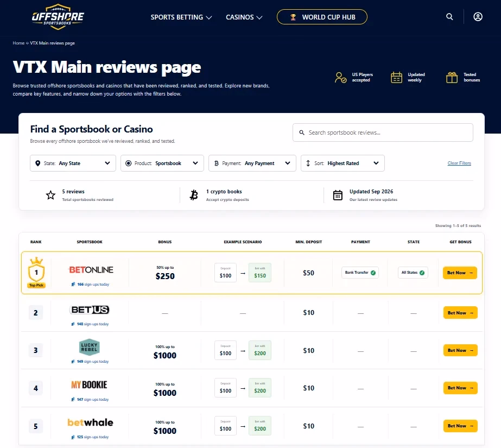Click the $150 'Bet with' box for BetOnline
Image resolution: width=501 pixels, height=448 pixels.
coord(260,273)
